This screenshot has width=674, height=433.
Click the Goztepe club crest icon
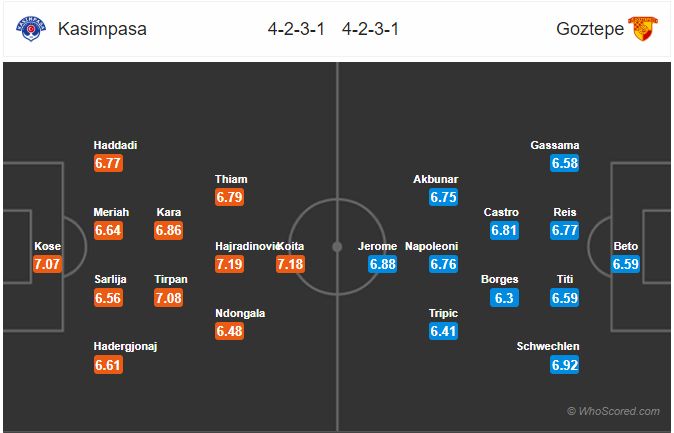point(643,29)
